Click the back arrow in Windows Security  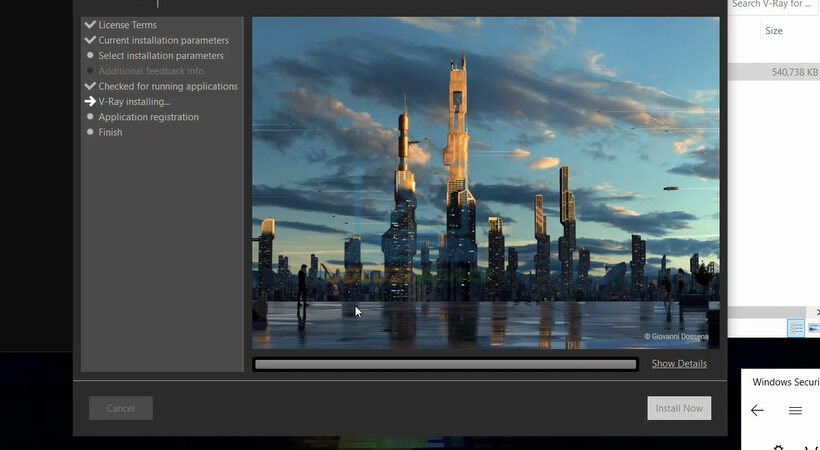coord(757,410)
